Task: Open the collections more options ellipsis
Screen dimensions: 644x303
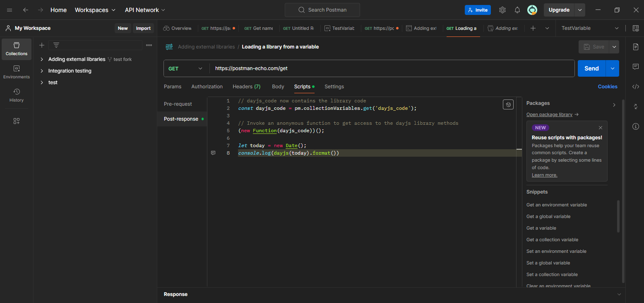Action: pos(149,45)
